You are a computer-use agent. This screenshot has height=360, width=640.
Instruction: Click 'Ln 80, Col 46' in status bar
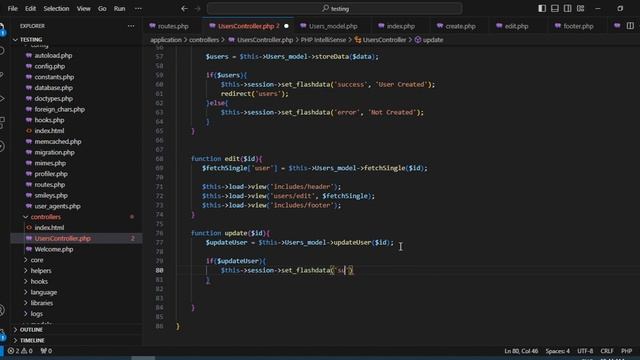point(521,351)
